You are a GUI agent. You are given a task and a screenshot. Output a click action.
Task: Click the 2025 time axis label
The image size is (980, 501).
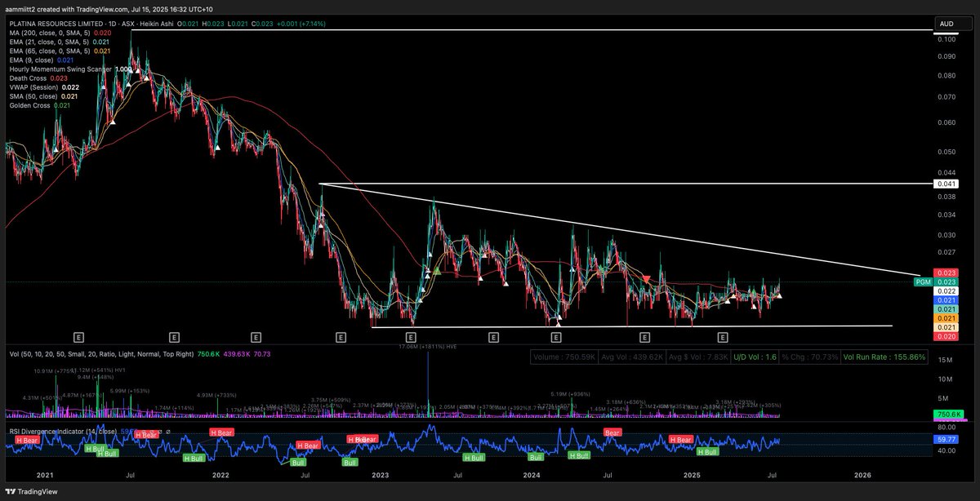(x=693, y=474)
